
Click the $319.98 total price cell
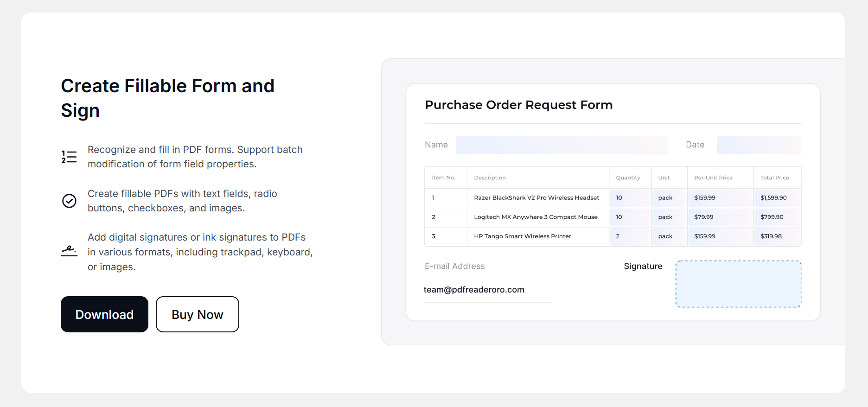778,236
